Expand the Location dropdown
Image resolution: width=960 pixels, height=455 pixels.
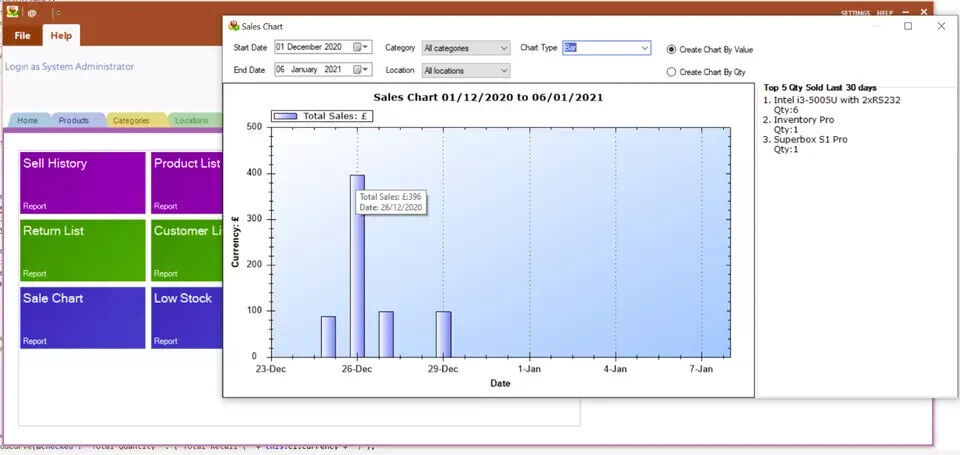pos(466,70)
